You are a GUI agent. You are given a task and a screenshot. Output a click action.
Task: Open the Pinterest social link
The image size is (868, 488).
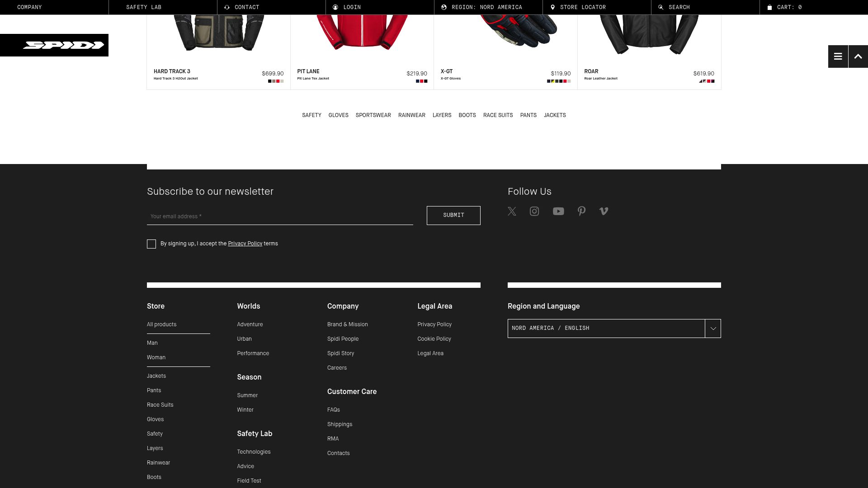point(581,211)
